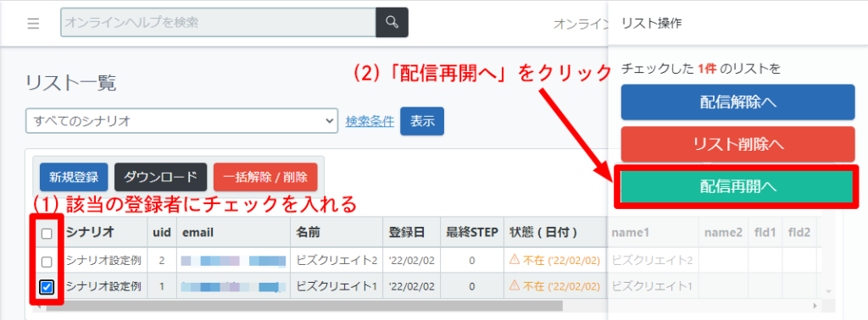
Task: Click the 最終STEP column header
Action: [471, 233]
